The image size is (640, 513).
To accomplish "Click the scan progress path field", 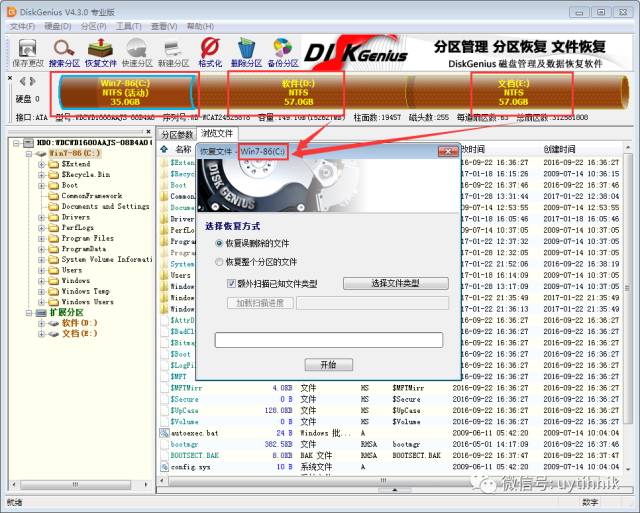I will (372, 303).
